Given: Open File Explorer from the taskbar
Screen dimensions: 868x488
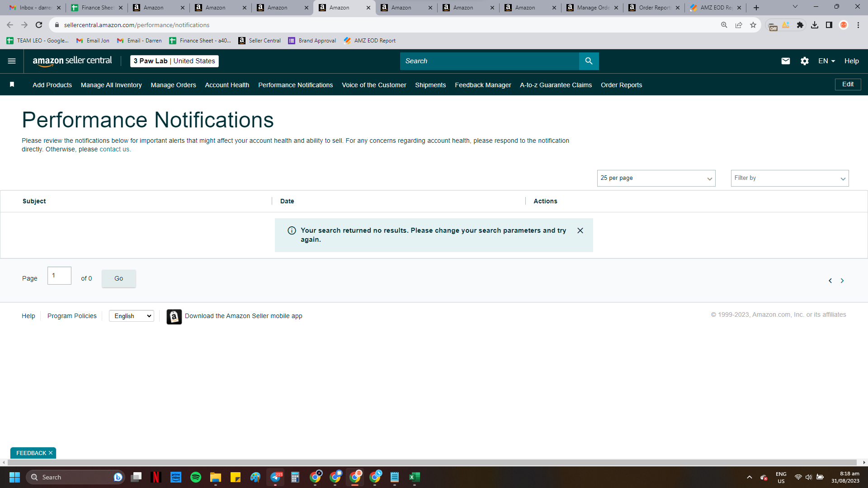Looking at the screenshot, I should coord(216,477).
